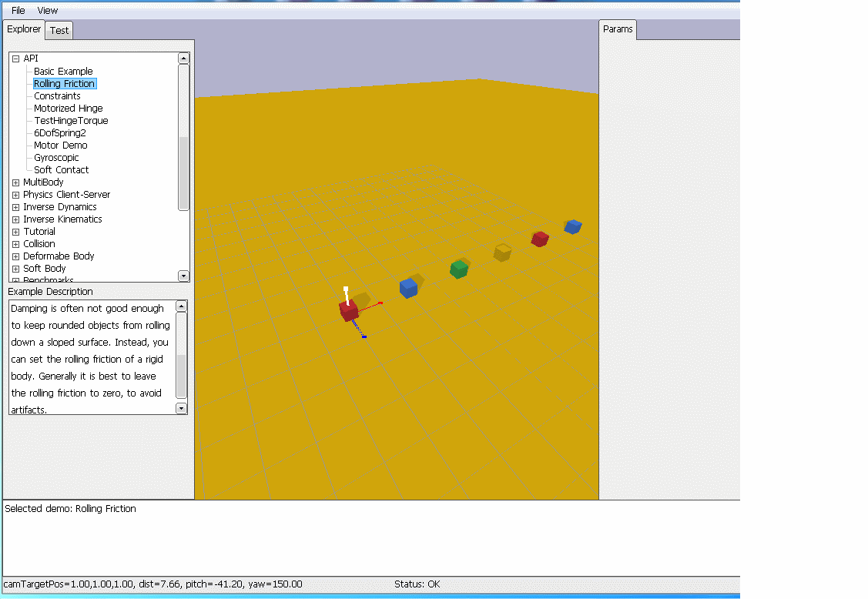Select the 6DofSpring2 demo
868x599 pixels.
click(x=60, y=133)
